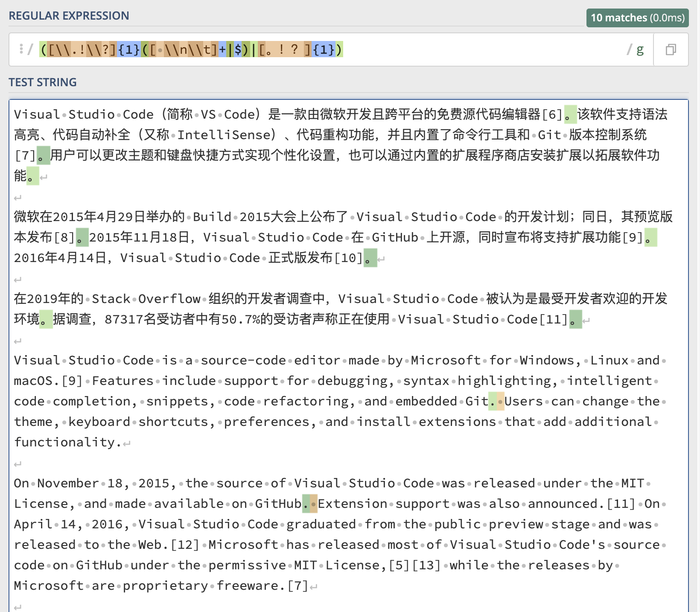Viewport: 700px width, 612px height.
Task: Click the word 'freeware' in the test string
Action: [248, 586]
